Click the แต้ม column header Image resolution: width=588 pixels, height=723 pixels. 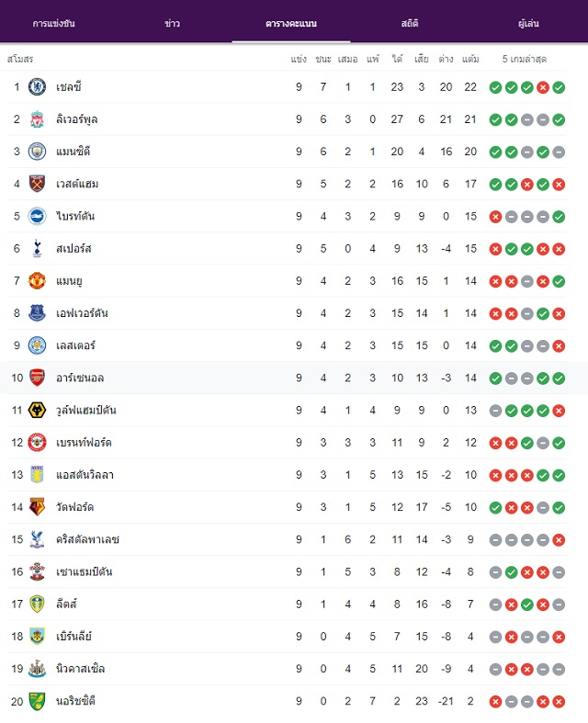tap(470, 59)
